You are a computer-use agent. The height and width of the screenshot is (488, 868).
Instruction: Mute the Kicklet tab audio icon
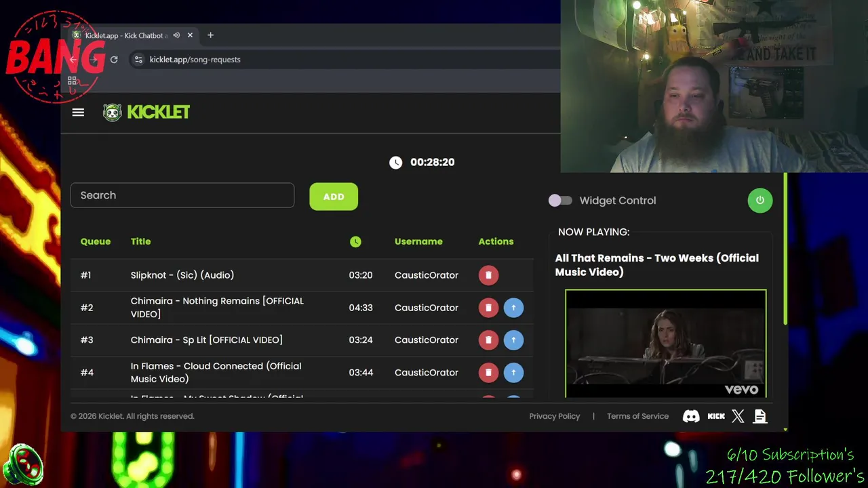[x=176, y=35]
